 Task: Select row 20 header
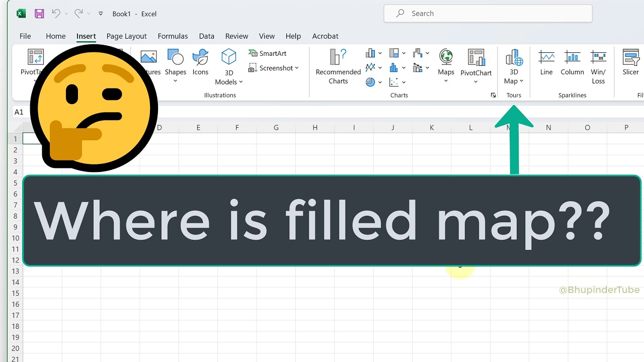(16, 348)
